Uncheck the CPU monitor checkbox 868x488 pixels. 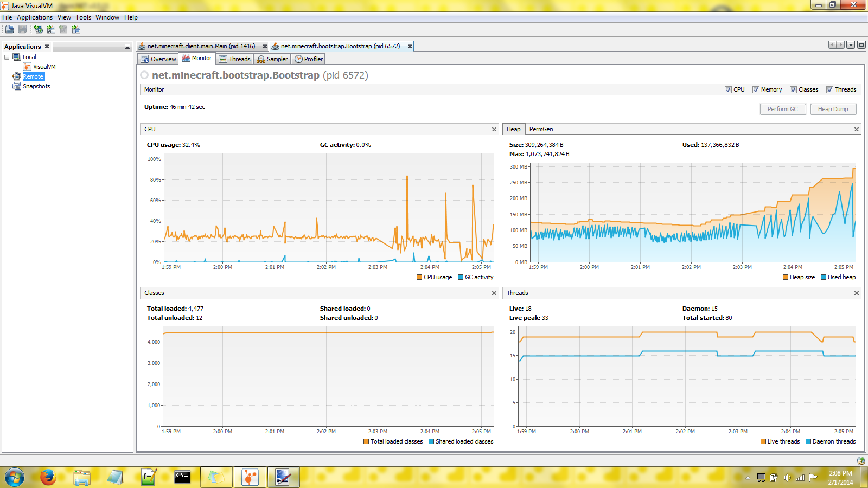tap(728, 90)
